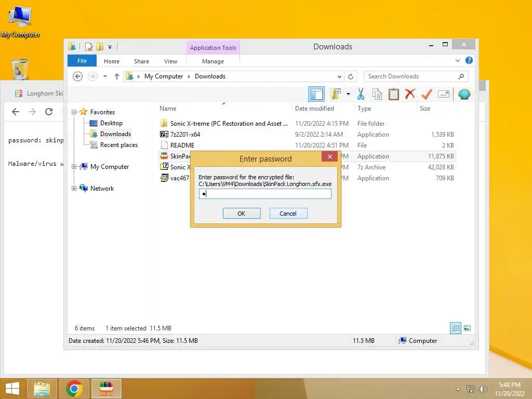532x399 pixels.
Task: Close the Enter password dialog
Action: click(329, 156)
